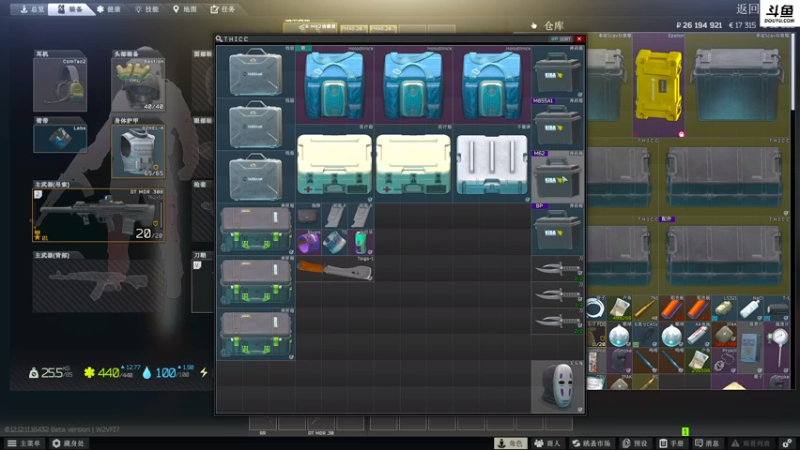Select the No-Face ghost mask item

(x=557, y=387)
